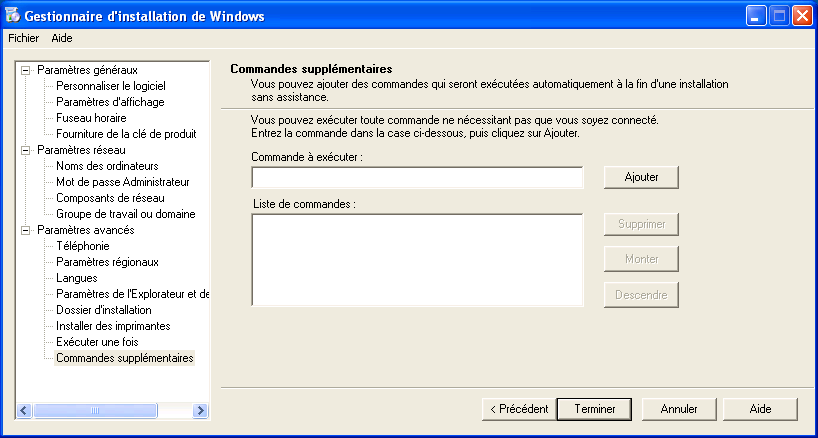Collapse the Paramètres généraux tree node
The image size is (818, 438).
tap(25, 70)
